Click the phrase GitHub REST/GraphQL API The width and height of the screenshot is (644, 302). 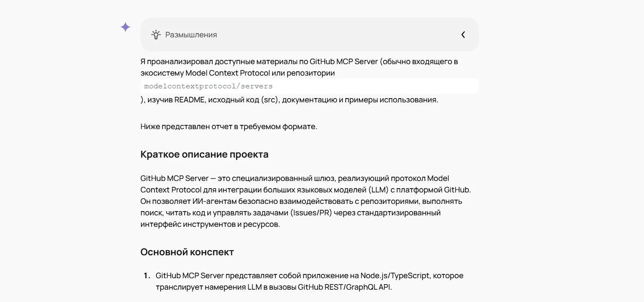tap(344, 287)
